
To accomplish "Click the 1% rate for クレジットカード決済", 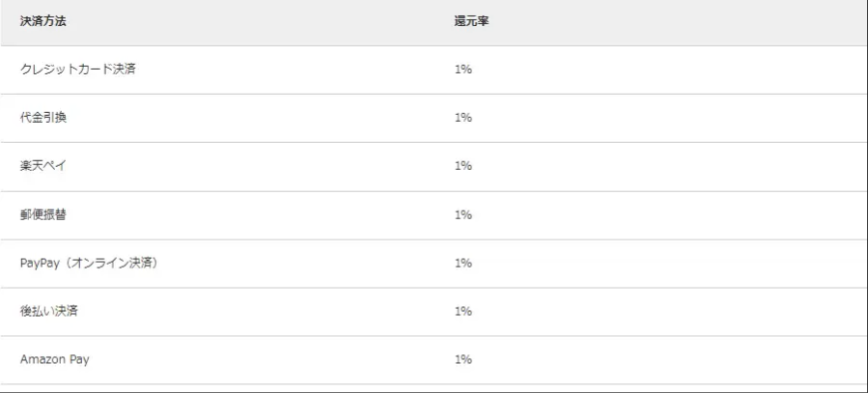I will coord(462,70).
